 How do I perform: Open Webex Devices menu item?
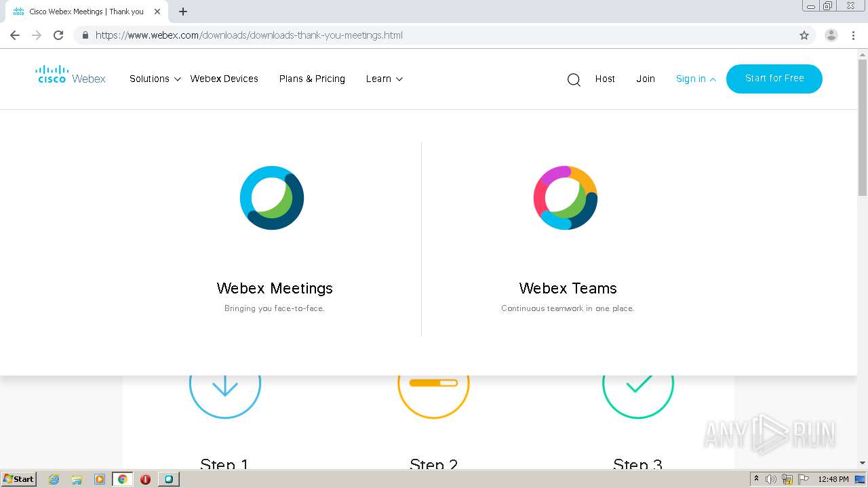(x=224, y=79)
